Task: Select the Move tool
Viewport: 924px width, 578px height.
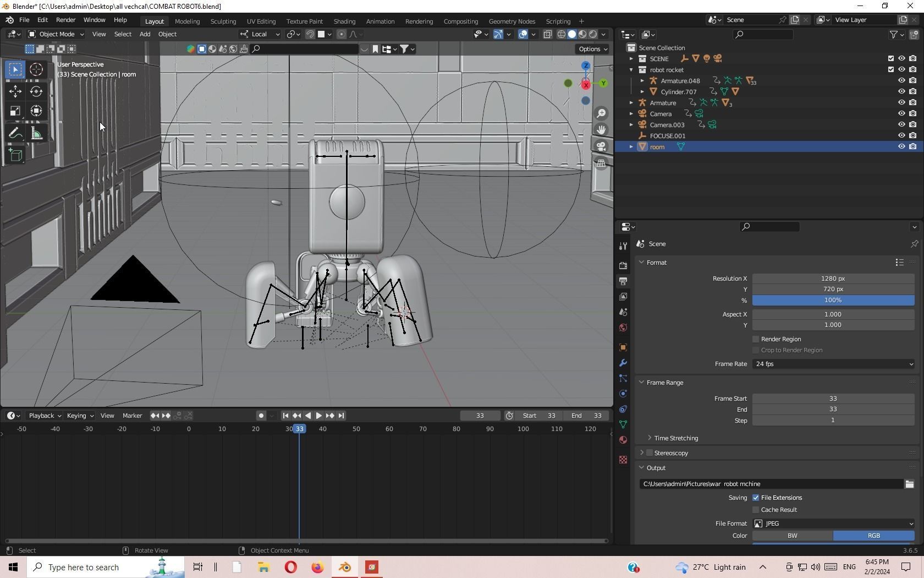Action: [x=15, y=91]
